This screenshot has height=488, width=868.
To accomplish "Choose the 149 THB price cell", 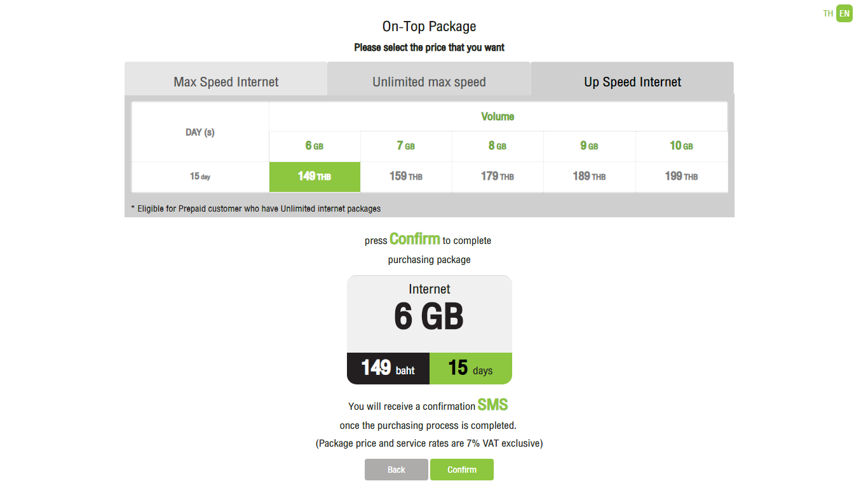I will pyautogui.click(x=315, y=177).
